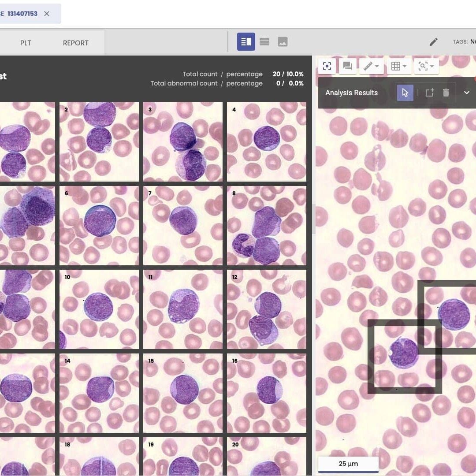Select cell thumbnail number 4
Screen dimensions: 476x476
point(267,142)
